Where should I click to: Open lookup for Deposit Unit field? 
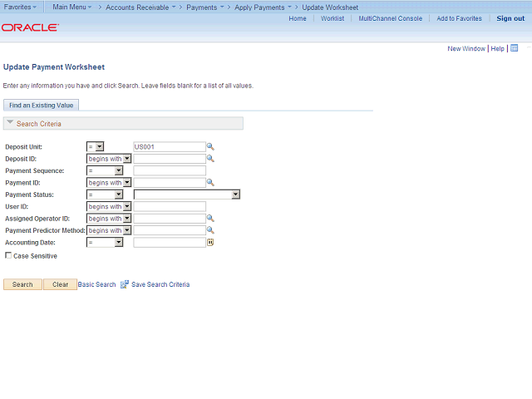click(210, 146)
